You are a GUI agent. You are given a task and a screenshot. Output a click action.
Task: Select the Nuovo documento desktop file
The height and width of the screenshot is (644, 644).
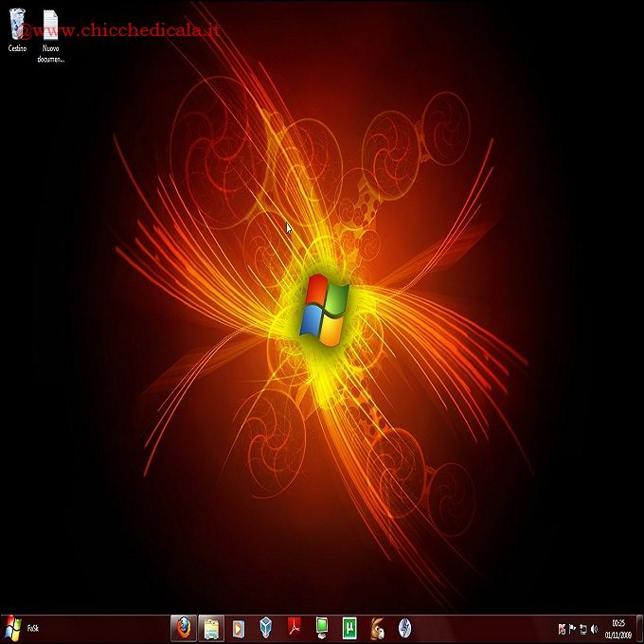point(50,30)
